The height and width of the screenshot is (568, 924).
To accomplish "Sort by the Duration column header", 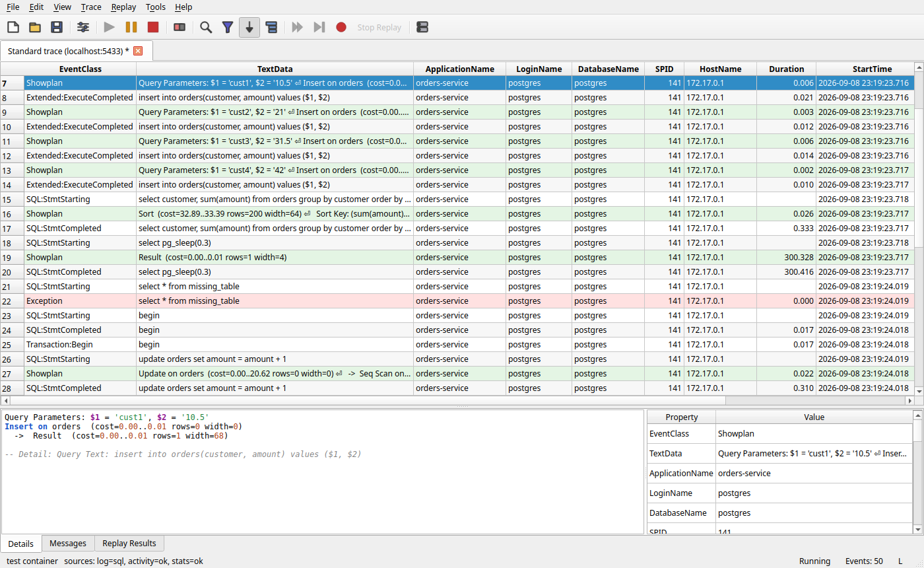I will point(787,69).
